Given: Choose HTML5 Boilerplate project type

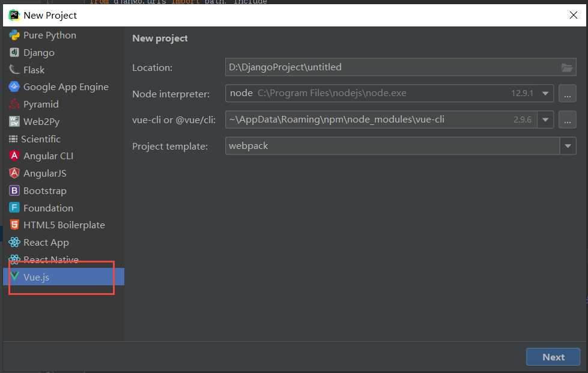Looking at the screenshot, I should click(x=64, y=225).
